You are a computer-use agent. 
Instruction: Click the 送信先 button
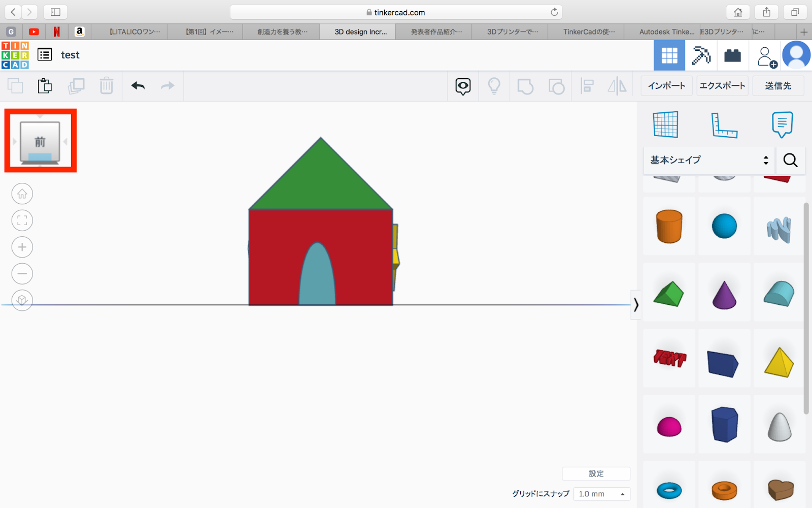click(778, 86)
